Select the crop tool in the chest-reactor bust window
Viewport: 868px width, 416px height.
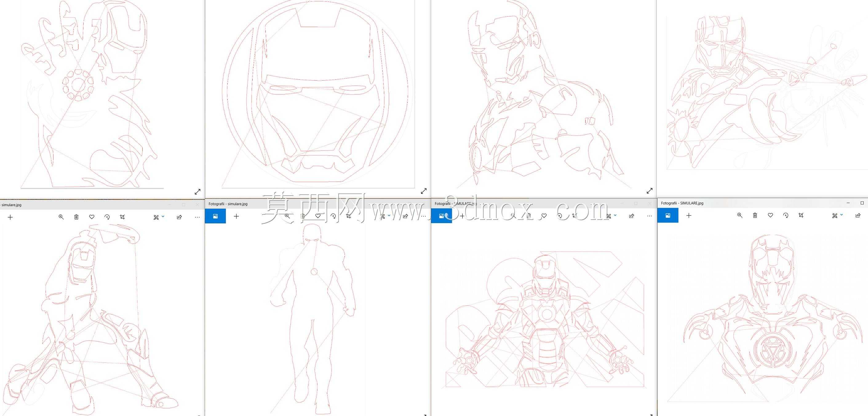(x=801, y=215)
